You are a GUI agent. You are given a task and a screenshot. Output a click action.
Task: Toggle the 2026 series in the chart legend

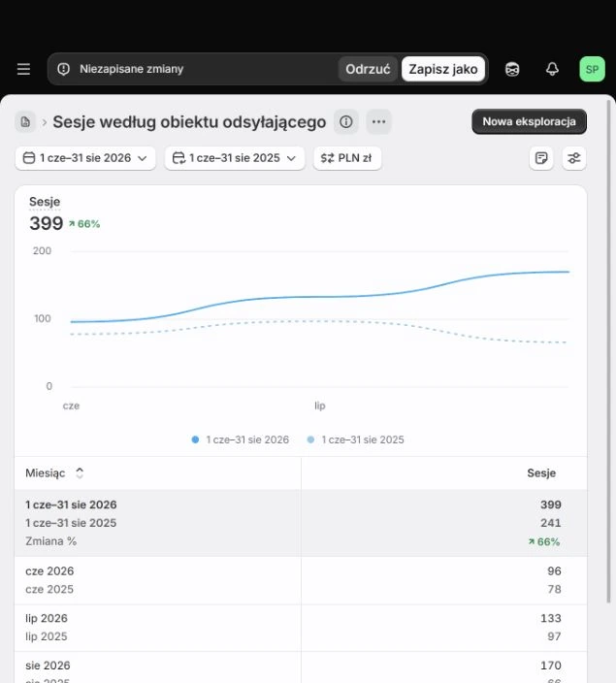tap(240, 439)
